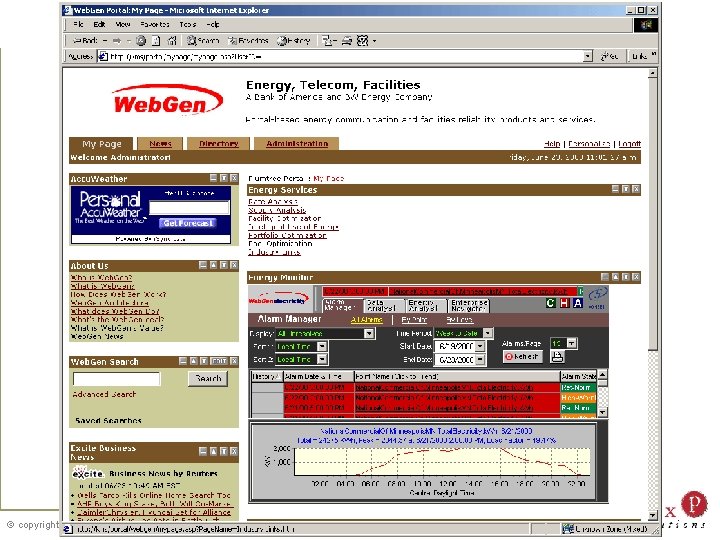Minimize the AccuWeather portlet

(214, 178)
